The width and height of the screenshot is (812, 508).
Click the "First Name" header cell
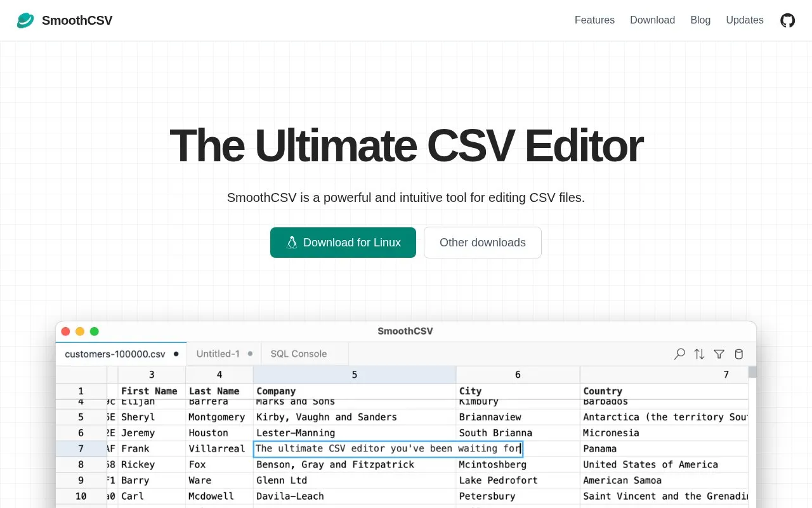pyautogui.click(x=152, y=391)
